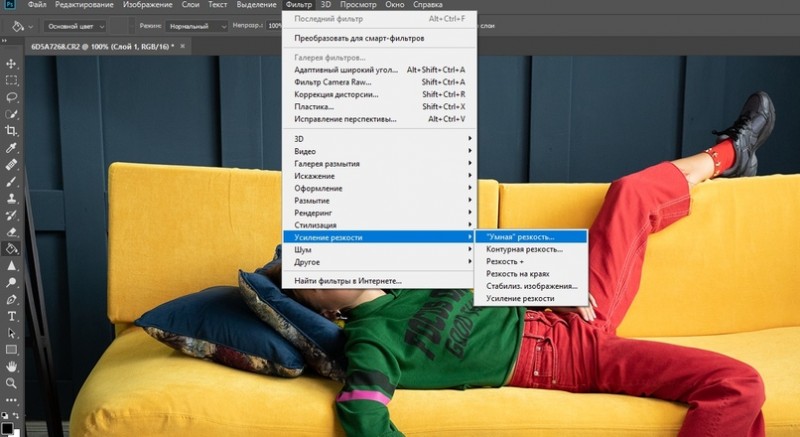Select the Zoom magnifier tool
The height and width of the screenshot is (437, 800).
pyautogui.click(x=11, y=383)
